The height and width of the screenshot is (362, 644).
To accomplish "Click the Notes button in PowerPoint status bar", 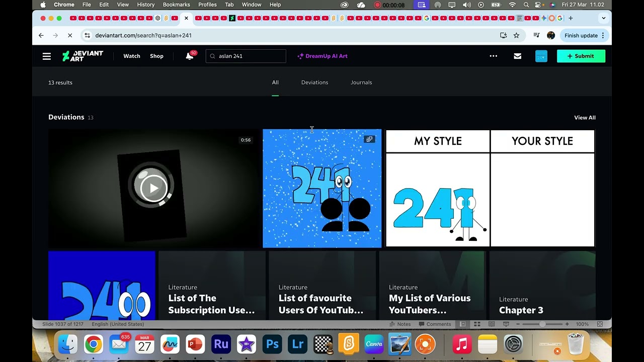I will tap(400, 324).
